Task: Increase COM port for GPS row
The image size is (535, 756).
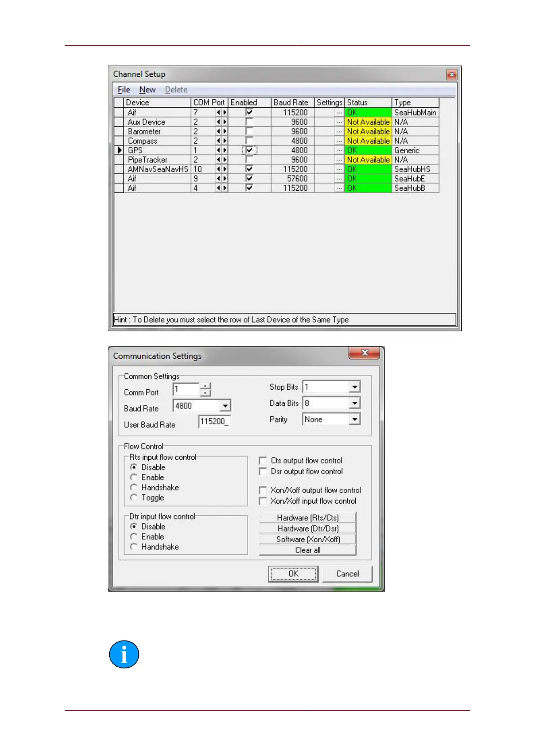Action: tap(225, 150)
